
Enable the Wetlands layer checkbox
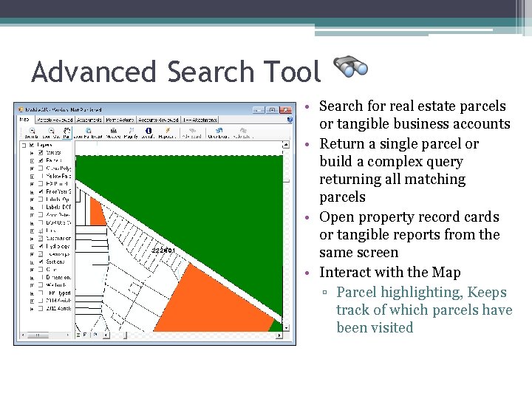[x=41, y=285]
